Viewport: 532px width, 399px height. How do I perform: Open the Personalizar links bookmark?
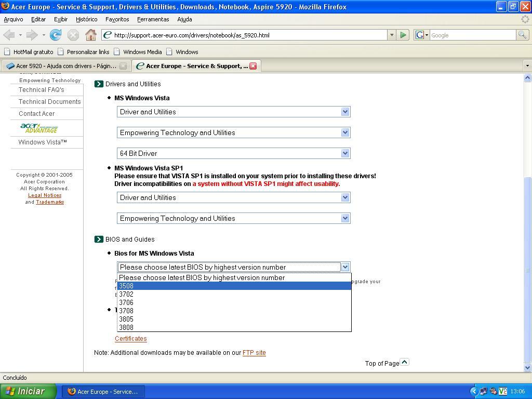(84, 52)
